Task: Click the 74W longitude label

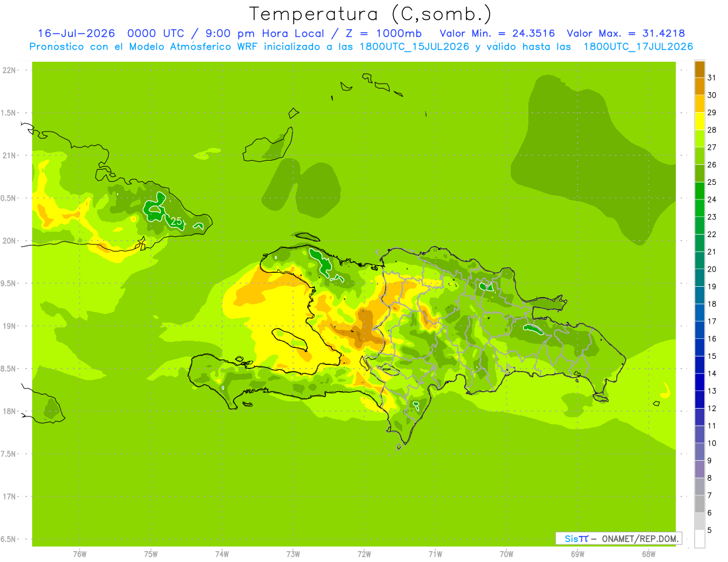Action: (x=222, y=554)
